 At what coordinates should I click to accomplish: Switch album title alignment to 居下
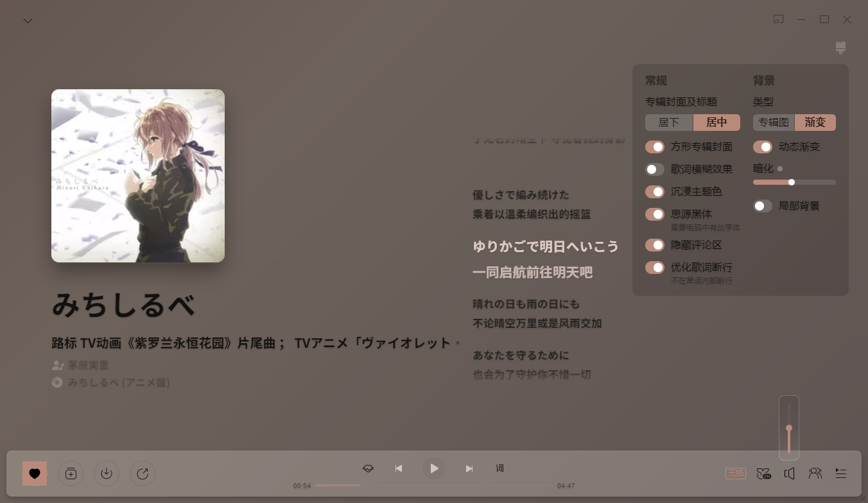click(x=669, y=122)
